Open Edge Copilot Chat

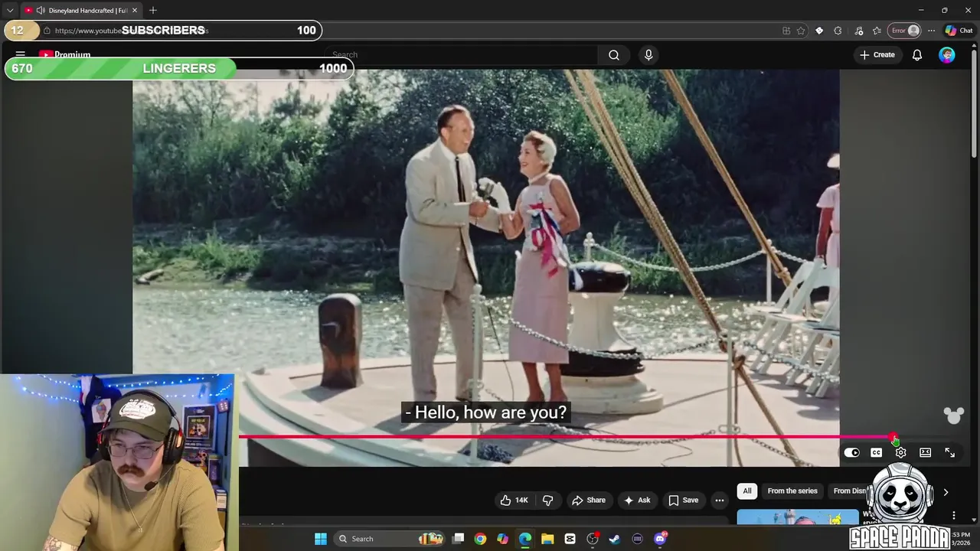pos(959,31)
